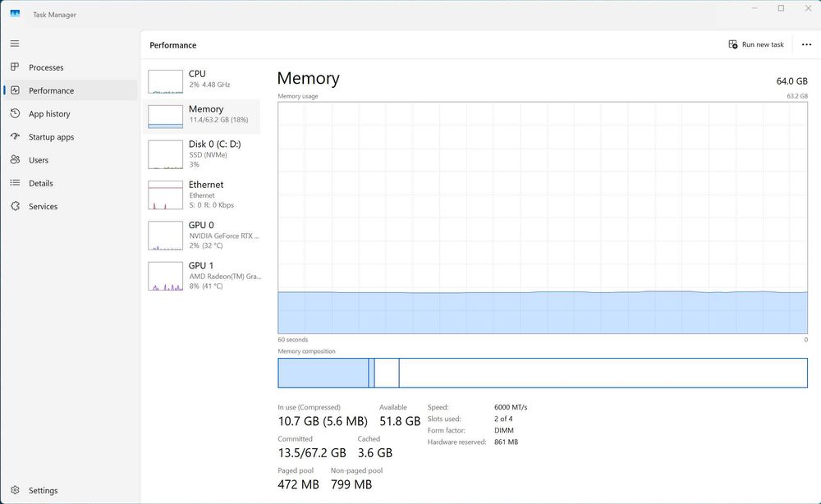The image size is (821, 504).
Task: Click the 861 MB hardware reserved value
Action: coord(506,442)
